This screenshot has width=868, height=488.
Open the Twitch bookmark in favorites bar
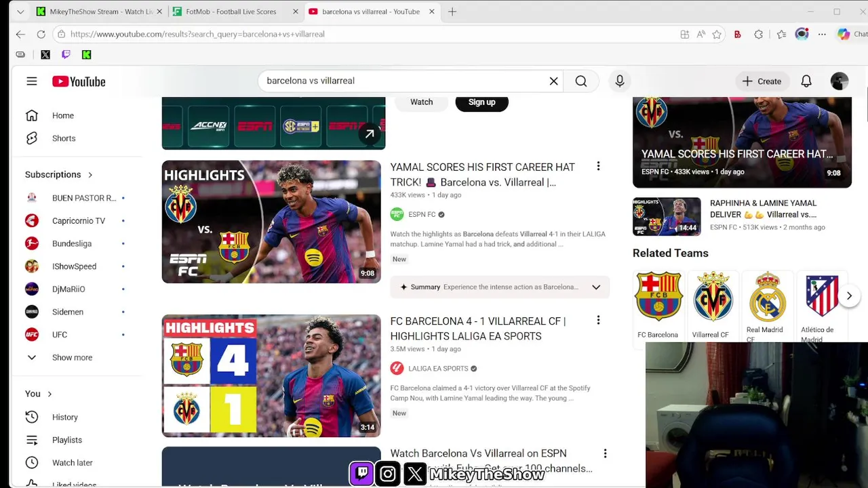pyautogui.click(x=66, y=55)
